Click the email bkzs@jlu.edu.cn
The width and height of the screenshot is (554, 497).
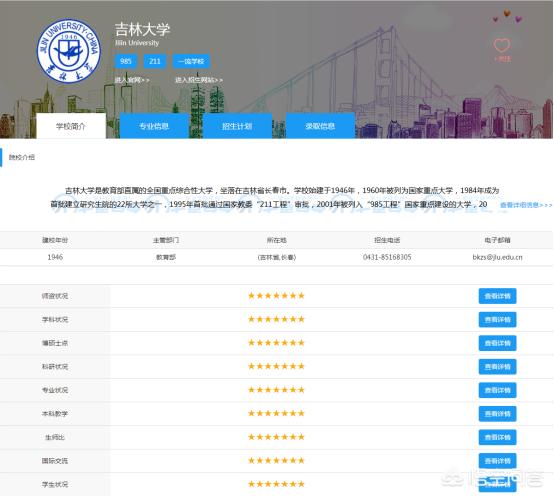coord(497,257)
